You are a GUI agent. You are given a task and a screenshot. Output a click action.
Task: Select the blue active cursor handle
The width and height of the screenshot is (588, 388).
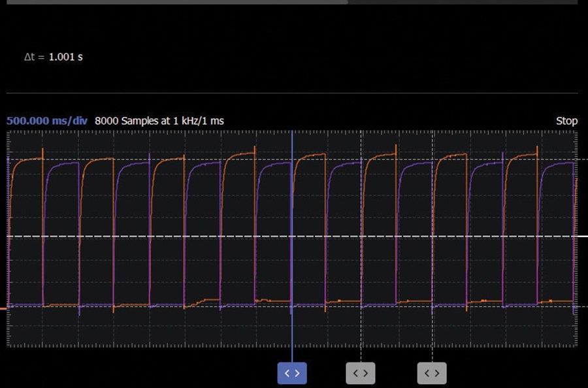292,373
